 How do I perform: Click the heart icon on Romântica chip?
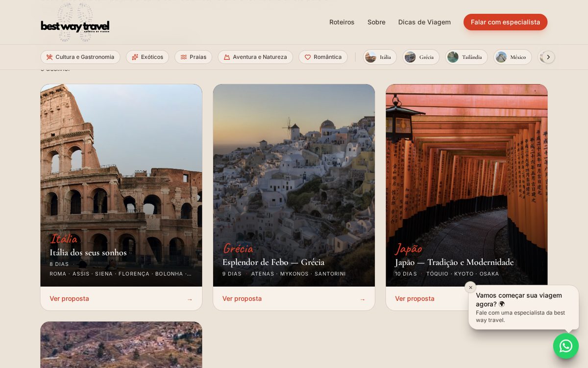[x=308, y=57]
